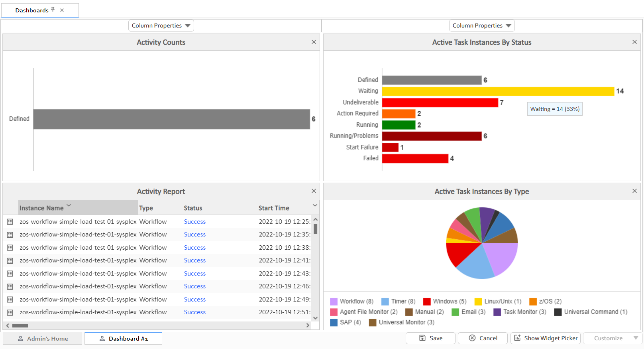Image resolution: width=644 pixels, height=349 pixels.
Task: Close the Active Task Instances By Status widget
Action: click(x=634, y=42)
